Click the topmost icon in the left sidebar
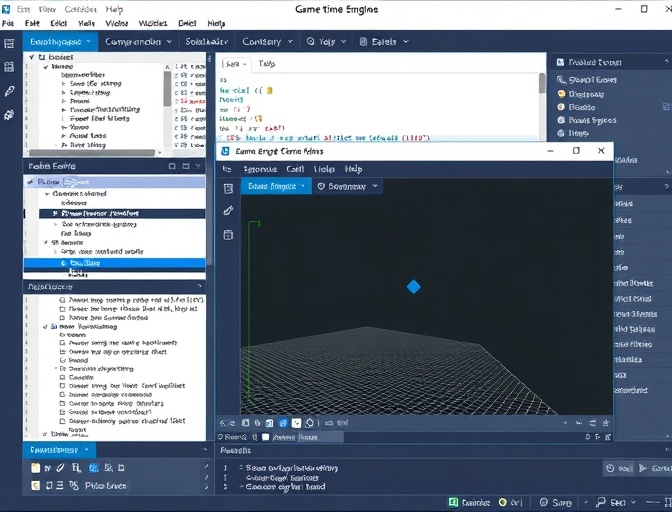672x512 pixels. (x=9, y=44)
